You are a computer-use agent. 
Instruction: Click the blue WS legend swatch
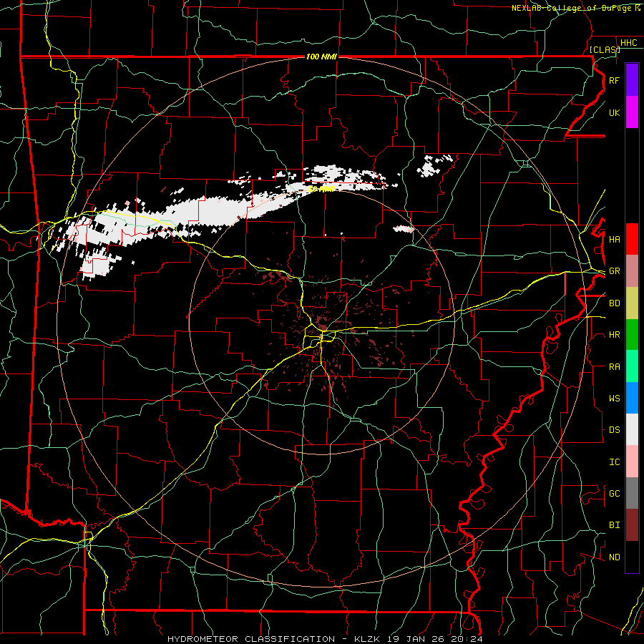(x=632, y=398)
